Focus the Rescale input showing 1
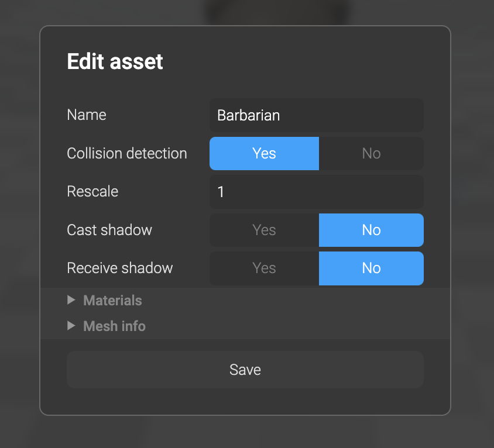The width and height of the screenshot is (494, 448). pyautogui.click(x=316, y=192)
